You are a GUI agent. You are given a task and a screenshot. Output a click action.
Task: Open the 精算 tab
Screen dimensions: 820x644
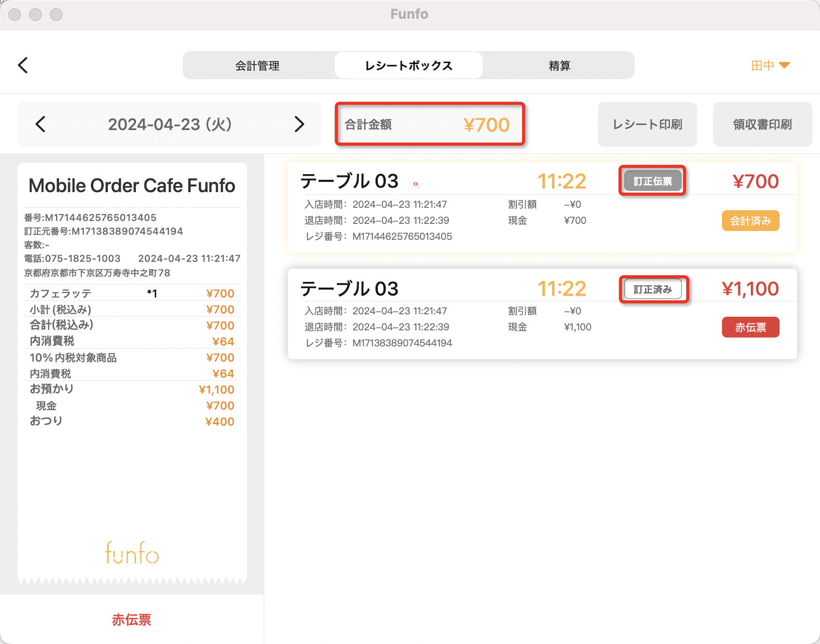[559, 66]
